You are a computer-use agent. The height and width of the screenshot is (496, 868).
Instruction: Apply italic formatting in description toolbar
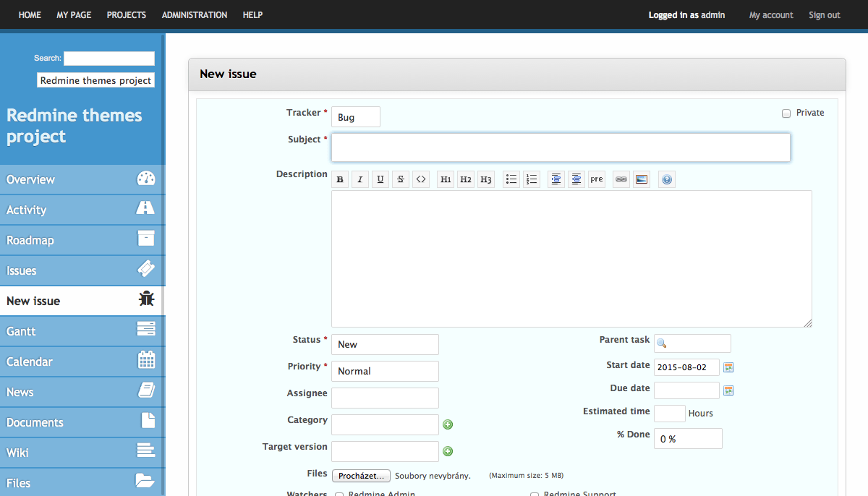[x=360, y=179]
